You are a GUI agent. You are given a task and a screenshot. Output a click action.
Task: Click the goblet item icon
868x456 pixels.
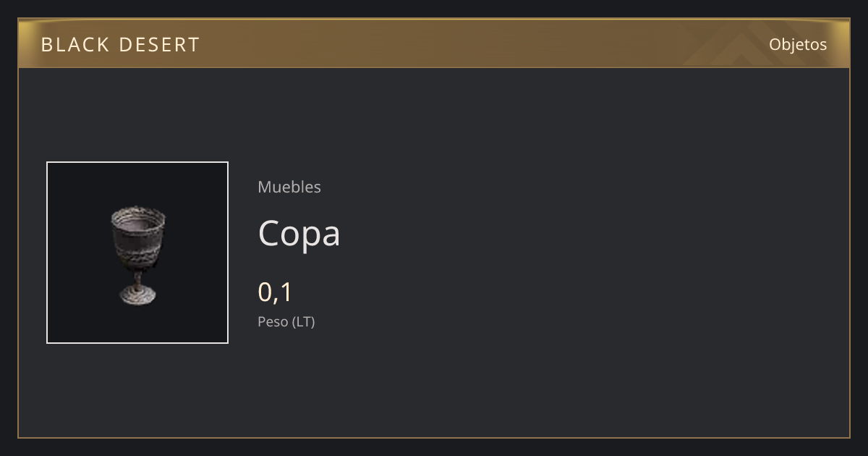pos(137,254)
